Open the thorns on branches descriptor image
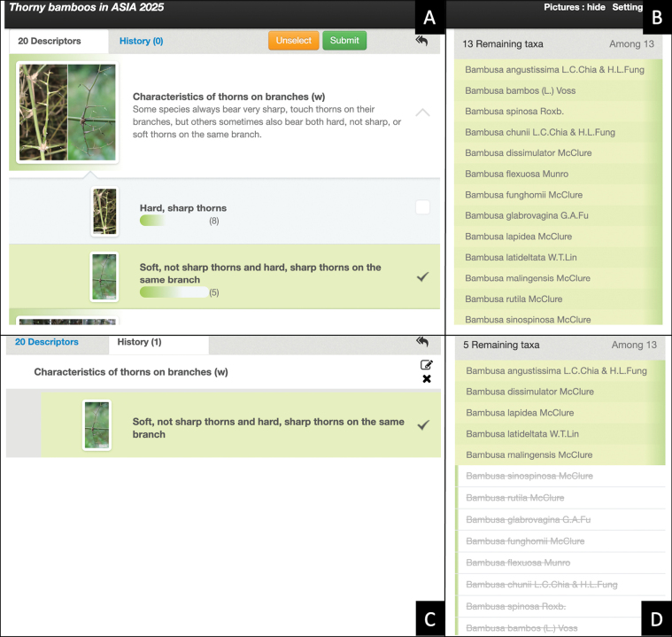 (67, 113)
